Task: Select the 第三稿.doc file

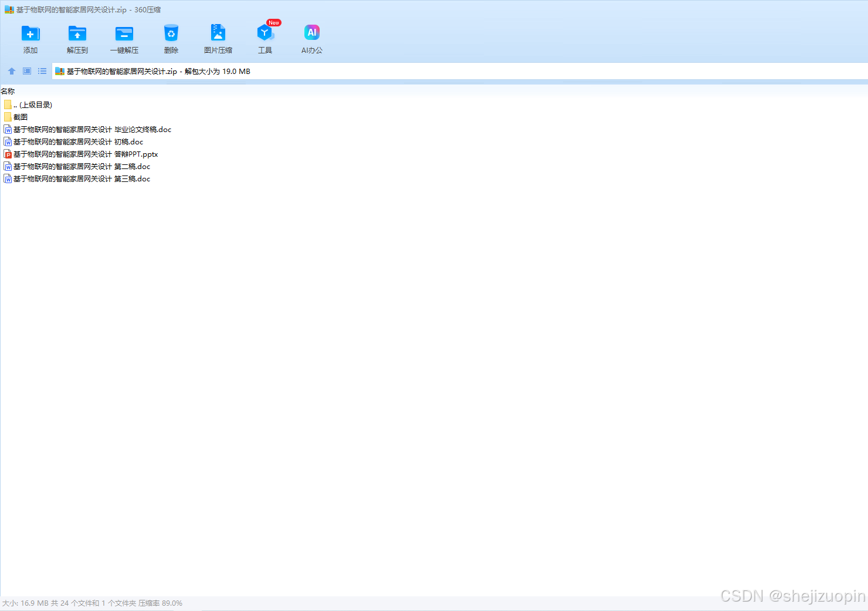Action: 77,178
